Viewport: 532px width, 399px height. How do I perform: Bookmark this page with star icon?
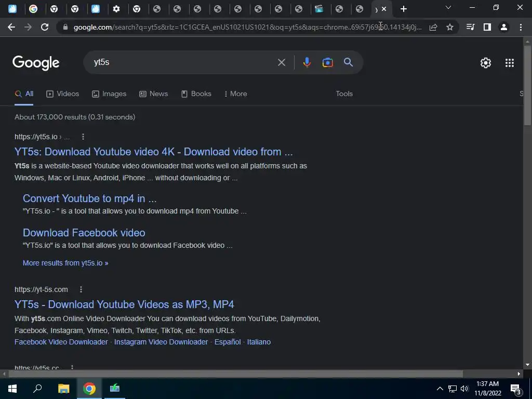click(x=449, y=27)
